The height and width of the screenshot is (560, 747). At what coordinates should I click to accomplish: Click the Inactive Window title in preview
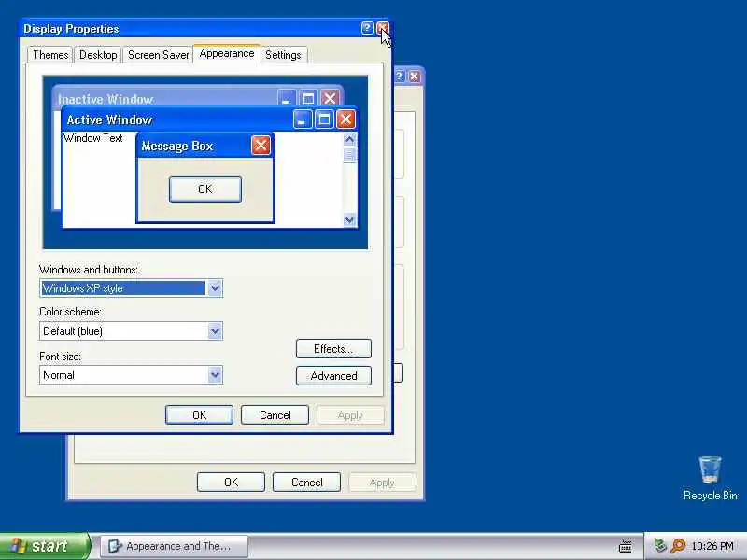pyautogui.click(x=106, y=99)
